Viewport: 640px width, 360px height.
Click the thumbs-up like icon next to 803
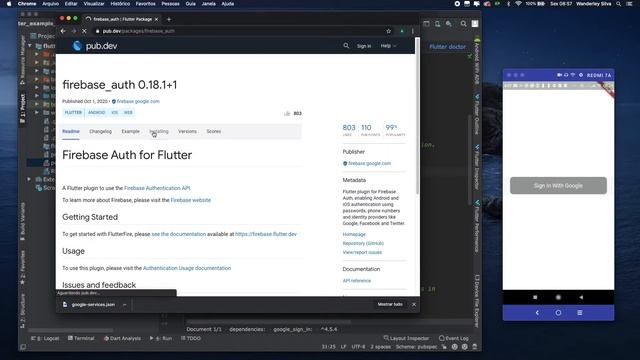[287, 113]
